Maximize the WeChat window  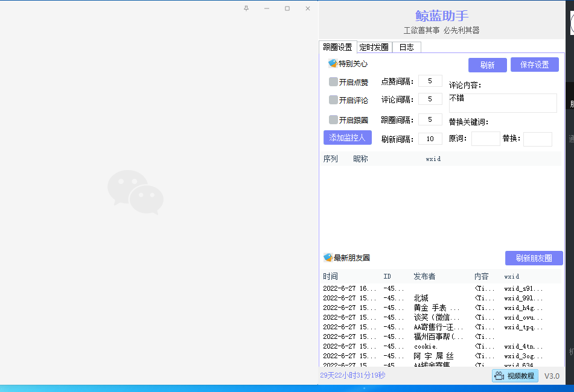click(x=287, y=8)
